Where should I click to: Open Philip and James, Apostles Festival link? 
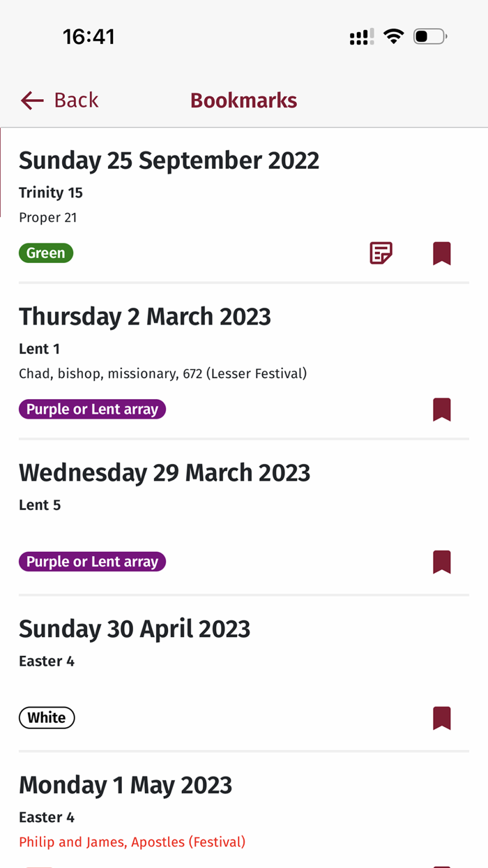click(132, 841)
